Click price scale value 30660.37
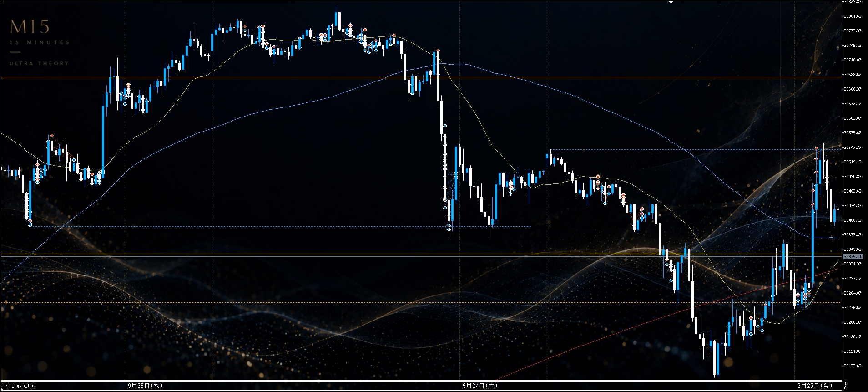Screen dimensions: 868x392 point(853,89)
